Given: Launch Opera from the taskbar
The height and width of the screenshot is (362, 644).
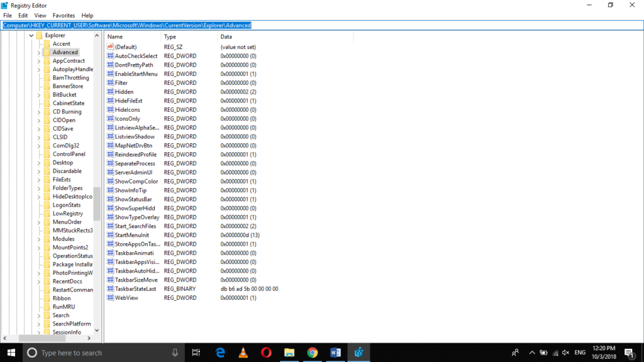Looking at the screenshot, I should (x=265, y=353).
